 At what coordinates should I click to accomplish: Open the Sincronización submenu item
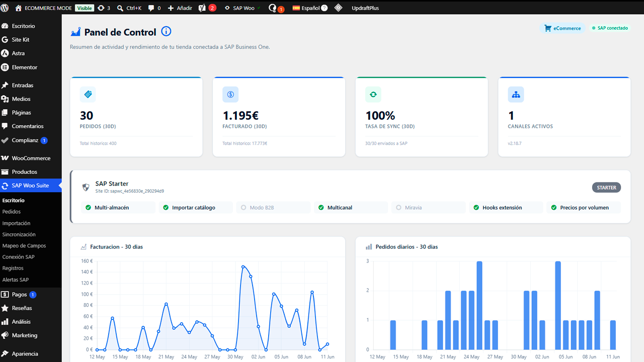pyautogui.click(x=19, y=234)
